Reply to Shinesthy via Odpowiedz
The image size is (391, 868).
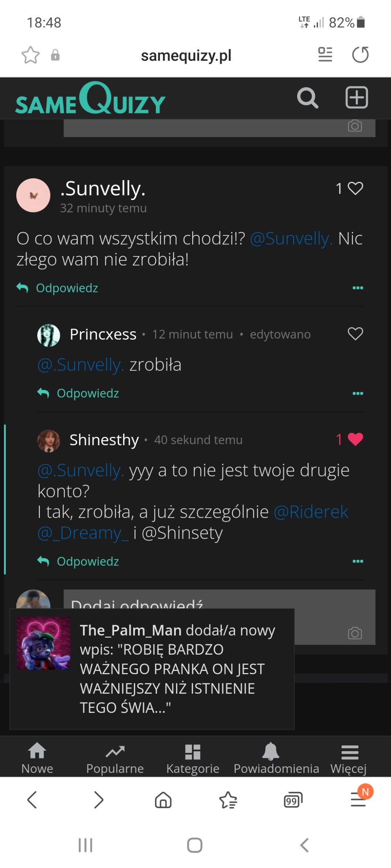pos(87,561)
